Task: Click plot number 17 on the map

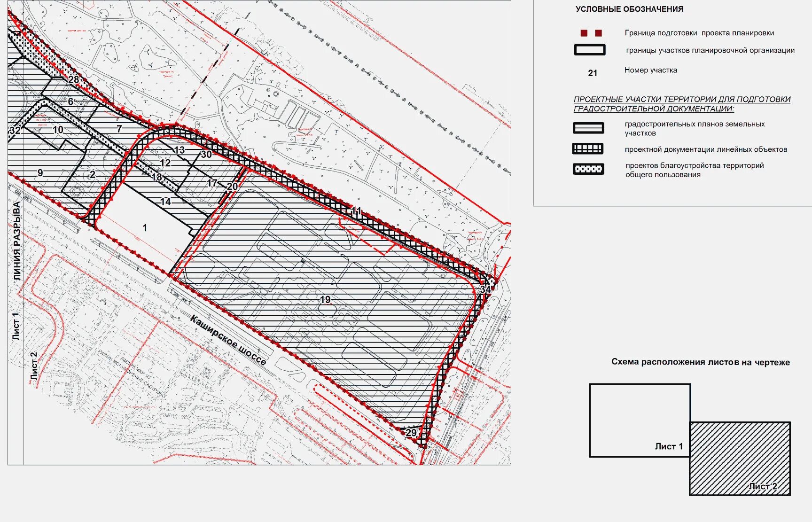Action: point(212,183)
